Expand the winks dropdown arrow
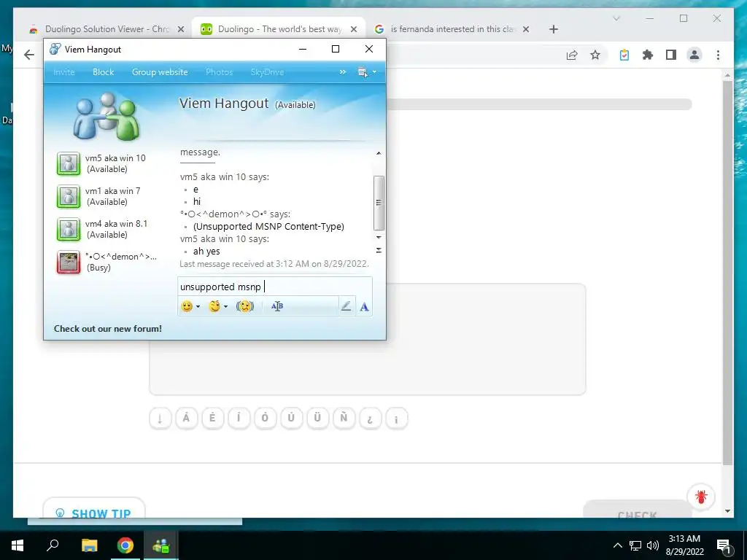Viewport: 747px width, 560px height. pyautogui.click(x=226, y=307)
